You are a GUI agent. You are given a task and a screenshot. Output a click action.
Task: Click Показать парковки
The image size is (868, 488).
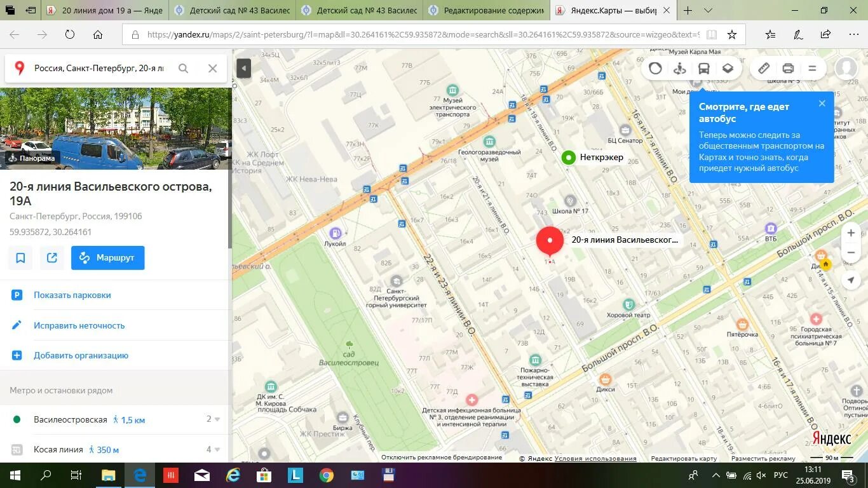coord(72,295)
